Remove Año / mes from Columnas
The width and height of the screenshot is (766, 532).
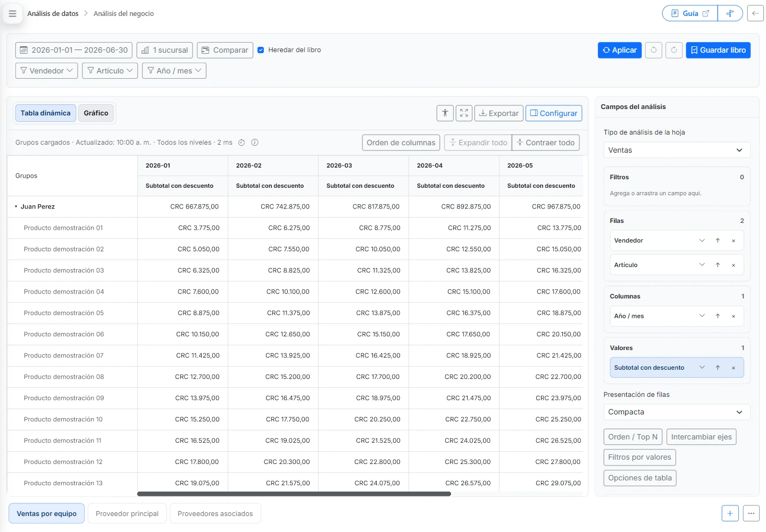point(734,316)
